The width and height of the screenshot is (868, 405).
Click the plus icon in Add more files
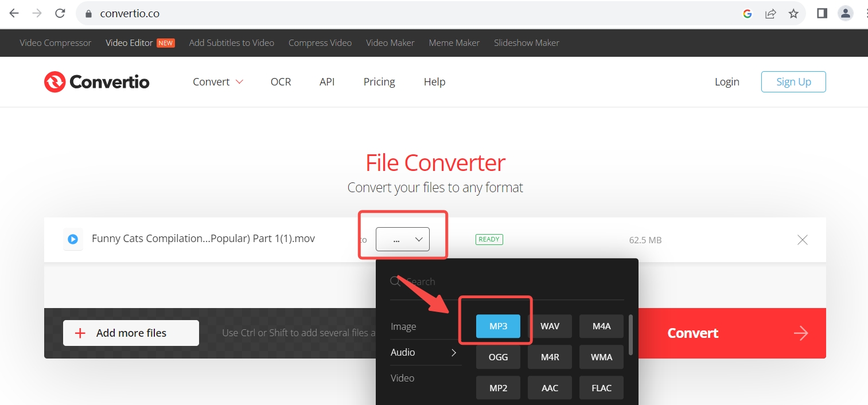80,333
